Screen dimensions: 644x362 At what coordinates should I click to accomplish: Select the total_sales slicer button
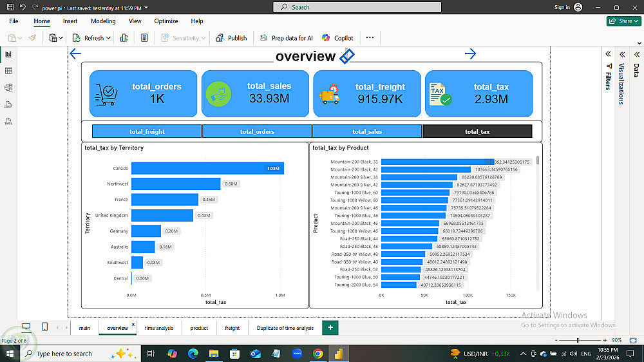[367, 131]
